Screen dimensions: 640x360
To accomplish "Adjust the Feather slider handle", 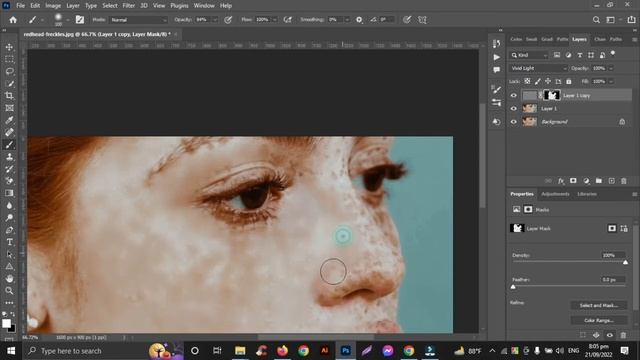I will tap(513, 287).
